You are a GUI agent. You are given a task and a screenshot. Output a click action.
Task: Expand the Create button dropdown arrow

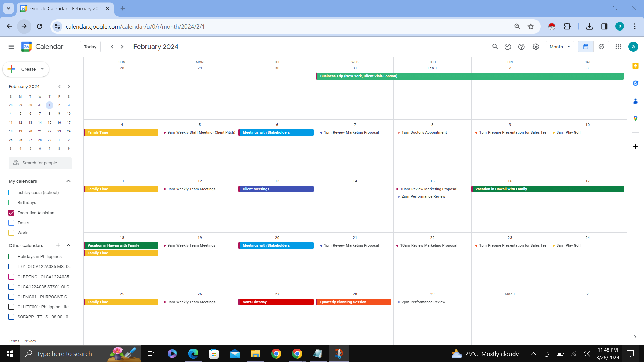[x=42, y=69]
